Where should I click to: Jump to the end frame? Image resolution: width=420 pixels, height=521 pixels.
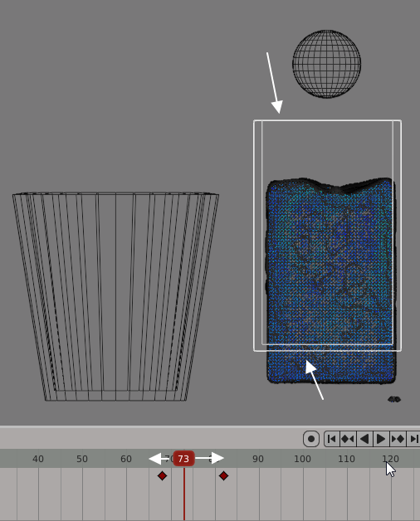413,439
